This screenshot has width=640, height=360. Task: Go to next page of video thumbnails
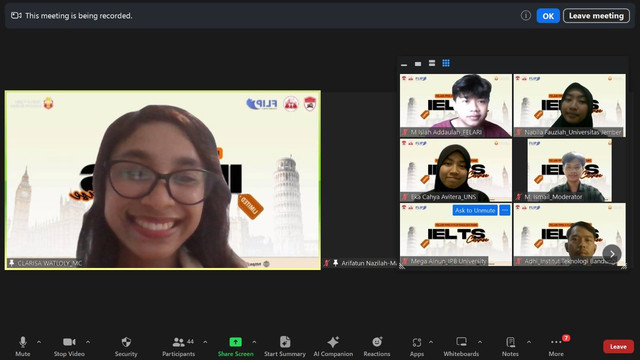click(612, 254)
